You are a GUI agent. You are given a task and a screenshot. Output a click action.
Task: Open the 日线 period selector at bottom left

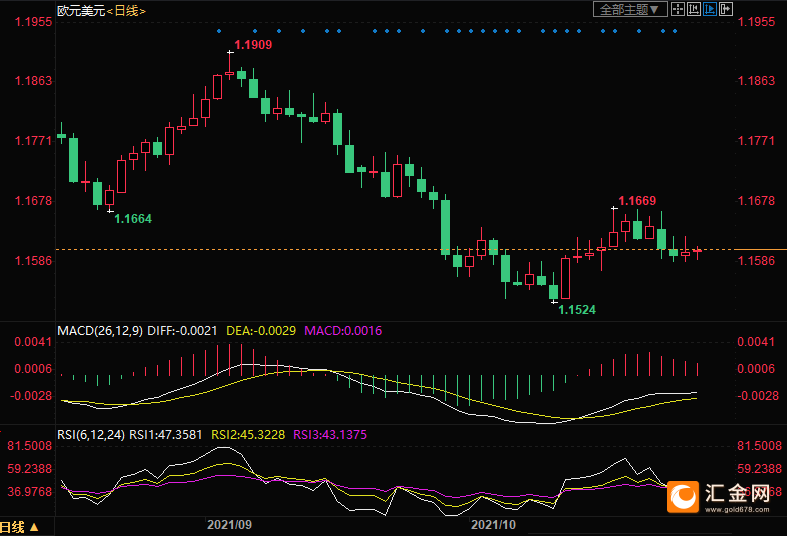pos(19,527)
